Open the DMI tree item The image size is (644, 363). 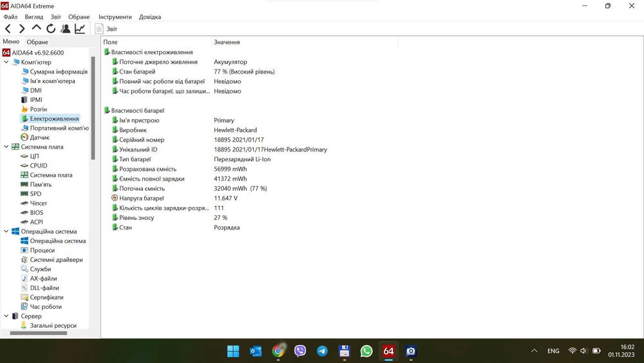click(31, 90)
